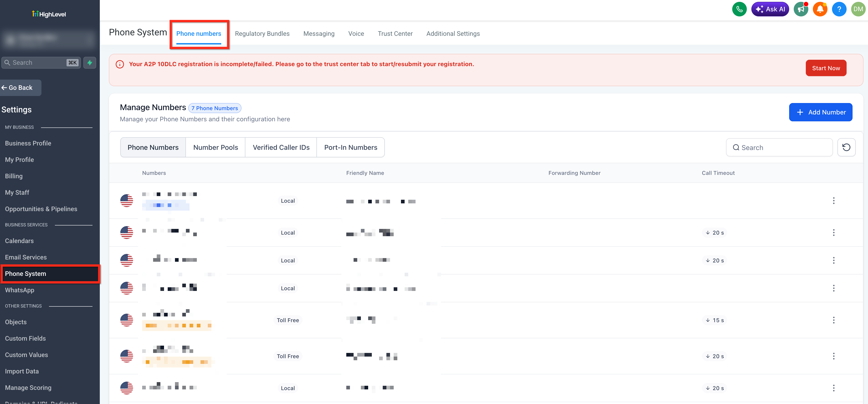Open Import Data settings

[22, 371]
